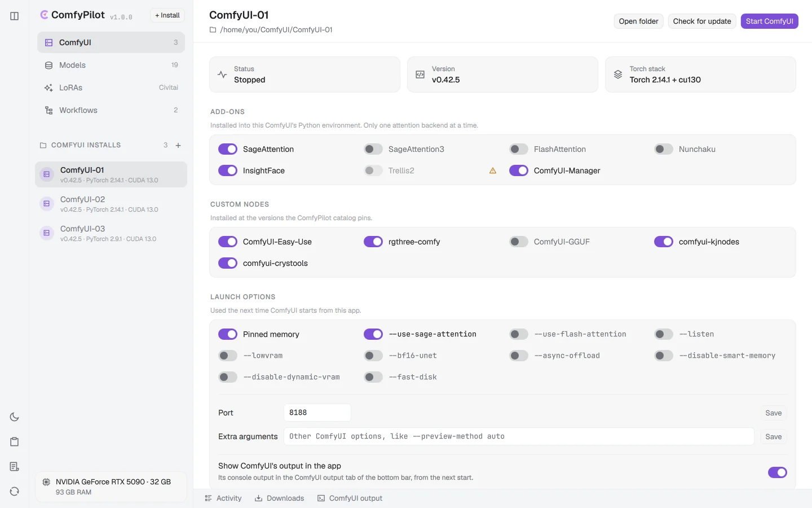Image resolution: width=812 pixels, height=508 pixels.
Task: Click the Extra arguments input field
Action: 519,436
